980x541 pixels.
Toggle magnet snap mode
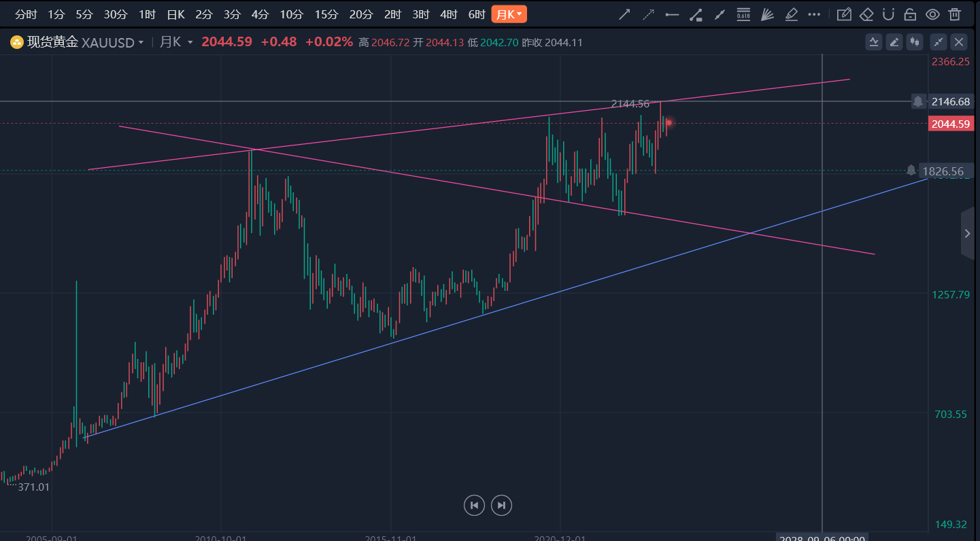click(888, 14)
